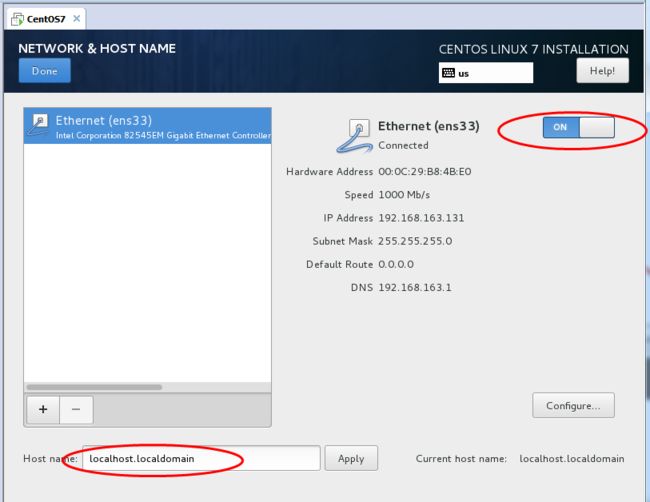Click Subnet Mask value 255.255.255.0
Screen dimensions: 650x502
click(x=415, y=241)
